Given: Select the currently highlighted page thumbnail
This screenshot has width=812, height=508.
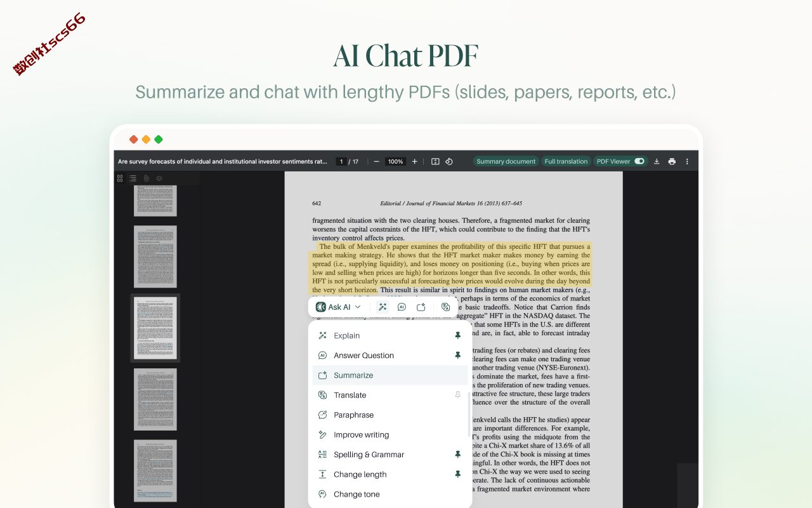Looking at the screenshot, I should (x=155, y=328).
